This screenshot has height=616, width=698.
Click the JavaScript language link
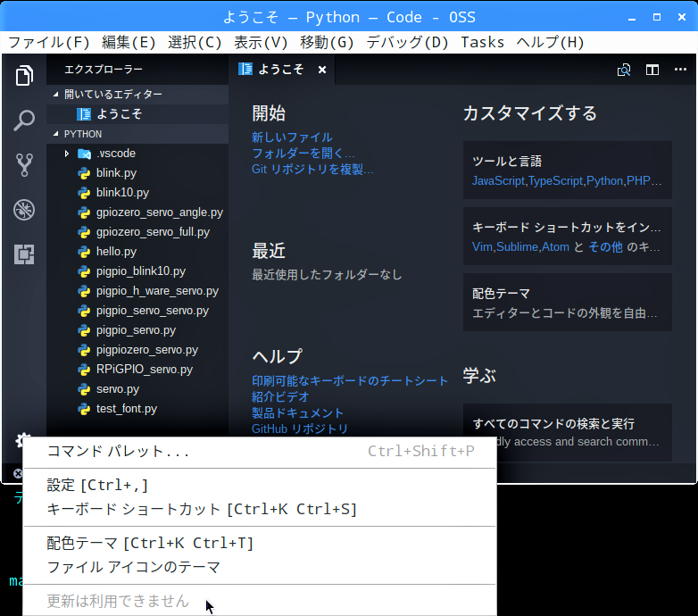pos(498,180)
